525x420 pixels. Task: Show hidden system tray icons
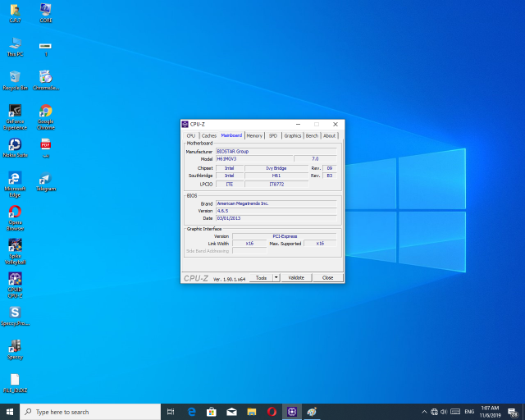click(x=424, y=412)
